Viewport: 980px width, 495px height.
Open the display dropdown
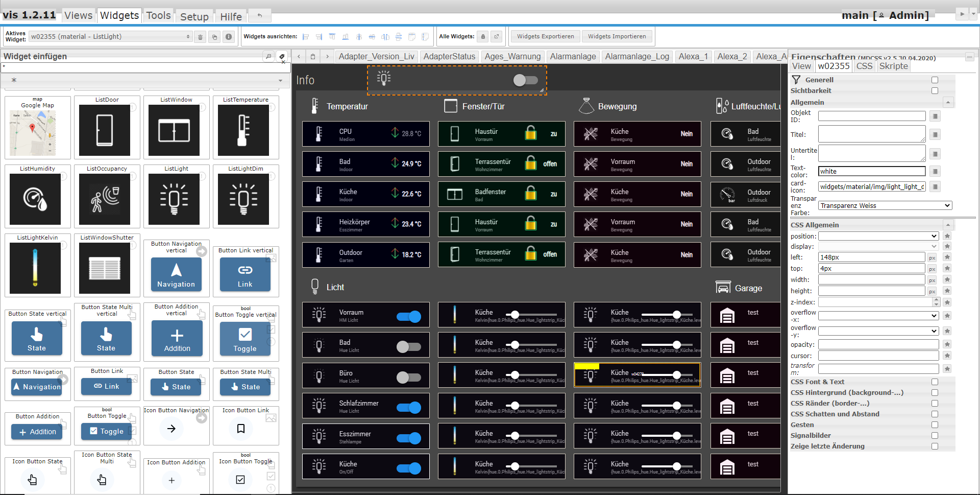(878, 247)
